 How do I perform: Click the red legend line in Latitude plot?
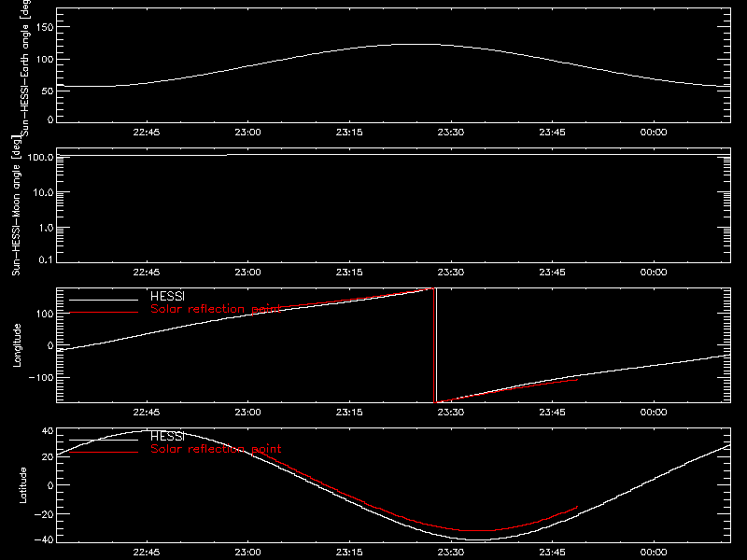pos(104,452)
